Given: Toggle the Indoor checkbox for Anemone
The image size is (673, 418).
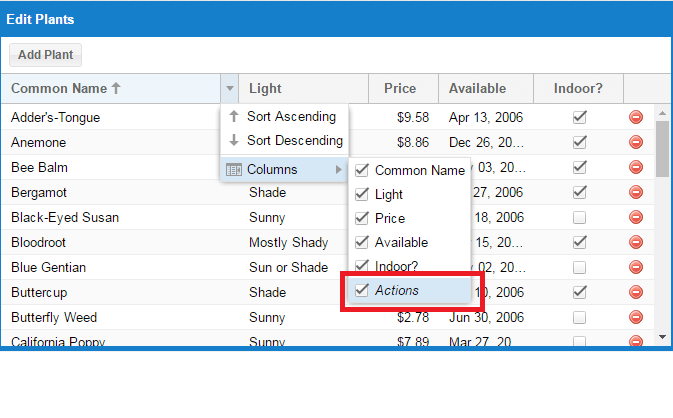Looking at the screenshot, I should (x=579, y=142).
